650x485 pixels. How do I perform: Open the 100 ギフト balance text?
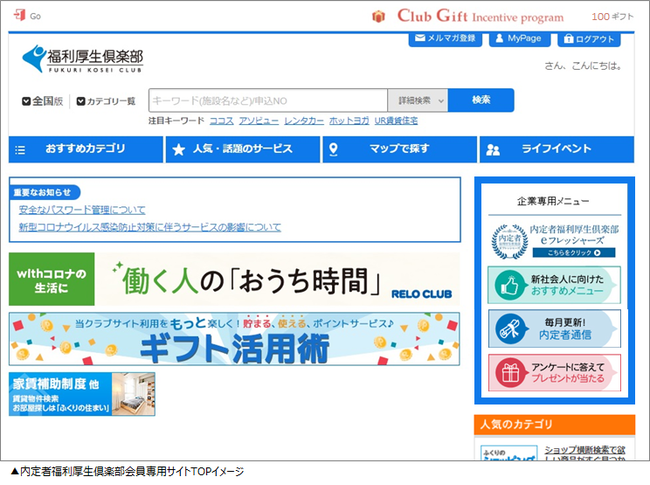point(612,17)
